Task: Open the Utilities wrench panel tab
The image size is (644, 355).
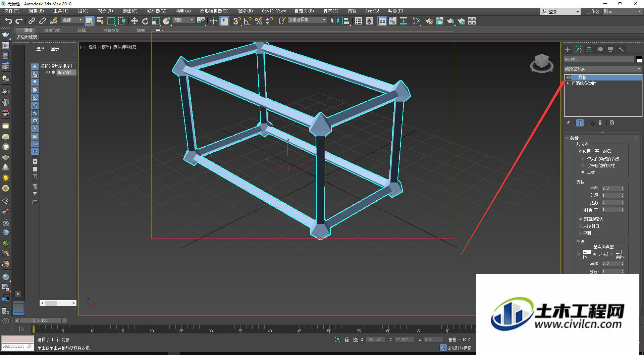Action: (621, 49)
